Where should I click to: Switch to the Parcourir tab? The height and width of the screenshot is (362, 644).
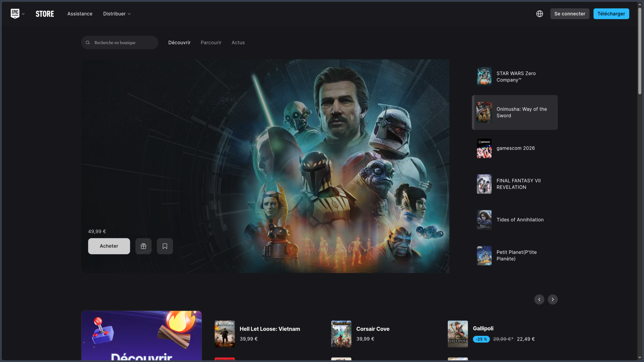pyautogui.click(x=211, y=43)
